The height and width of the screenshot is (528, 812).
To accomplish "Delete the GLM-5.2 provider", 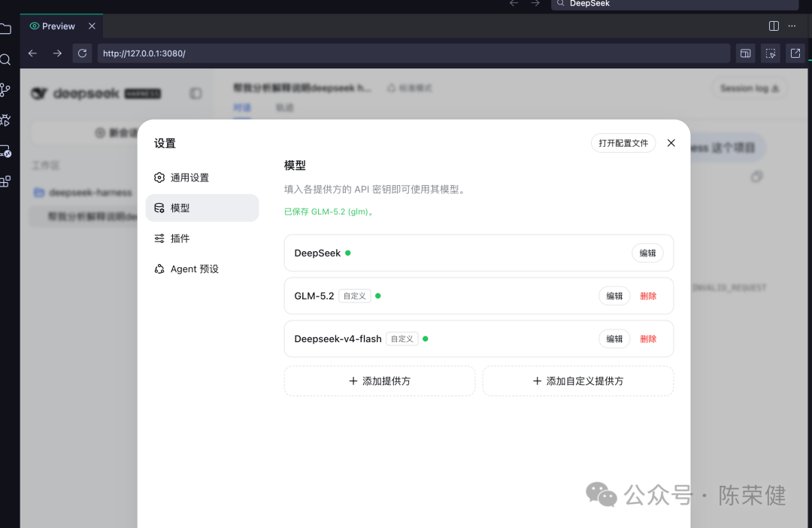I will 648,296.
